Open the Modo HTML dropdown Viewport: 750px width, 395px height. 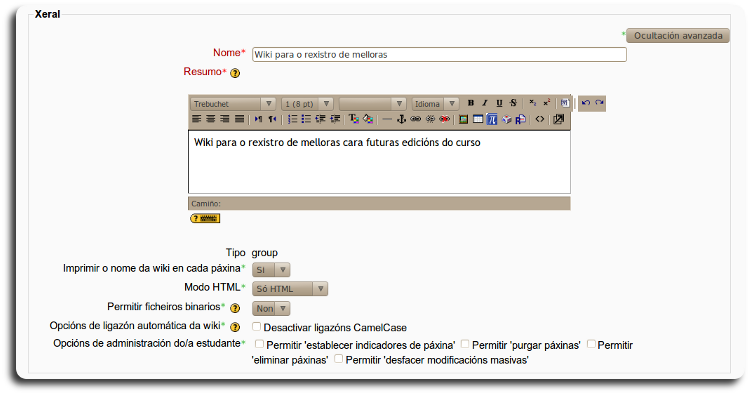(x=290, y=289)
